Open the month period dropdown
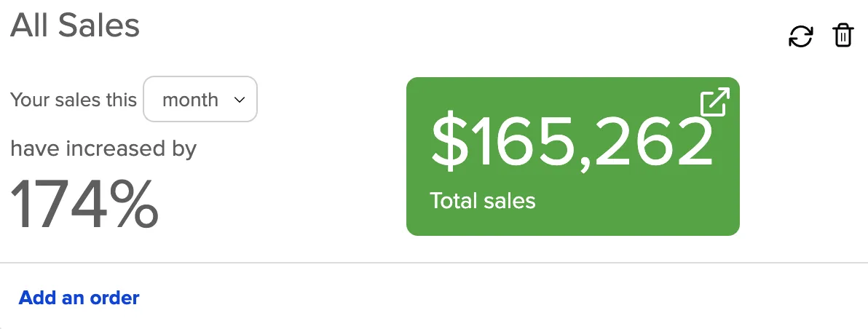 [x=200, y=99]
